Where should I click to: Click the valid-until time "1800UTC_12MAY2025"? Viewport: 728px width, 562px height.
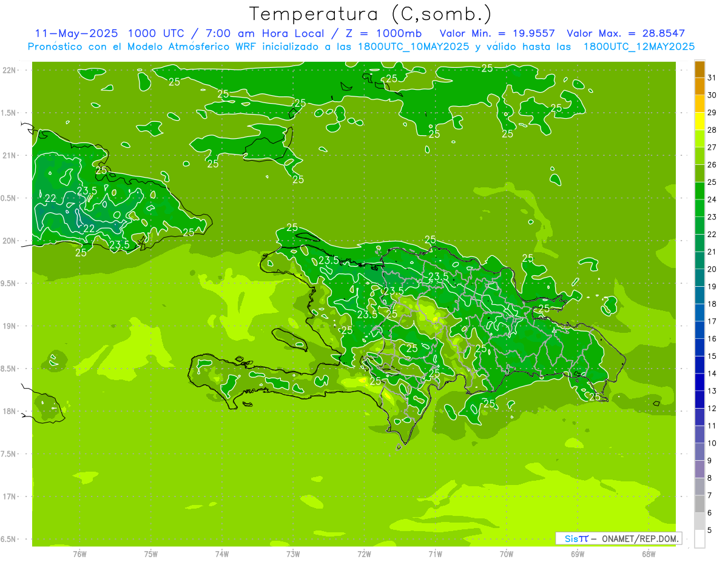point(639,47)
